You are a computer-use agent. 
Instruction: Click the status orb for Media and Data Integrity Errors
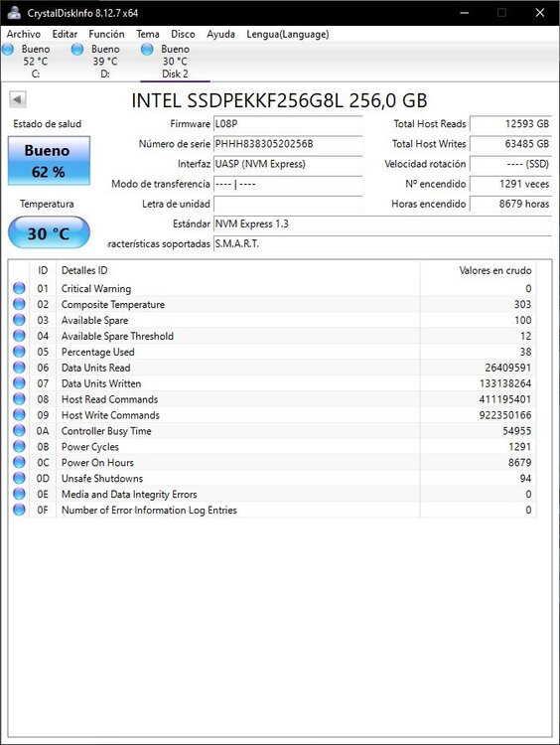click(19, 494)
